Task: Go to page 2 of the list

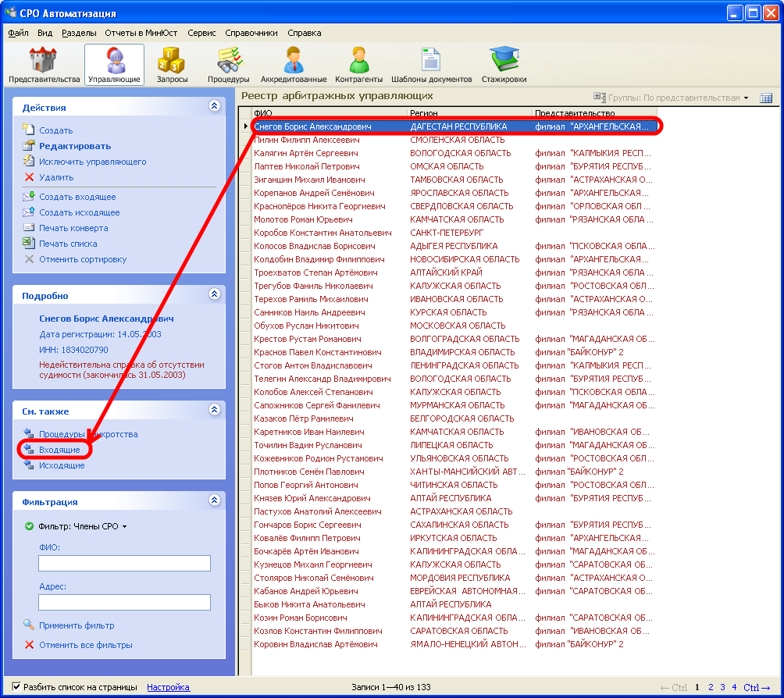Action: [x=711, y=687]
